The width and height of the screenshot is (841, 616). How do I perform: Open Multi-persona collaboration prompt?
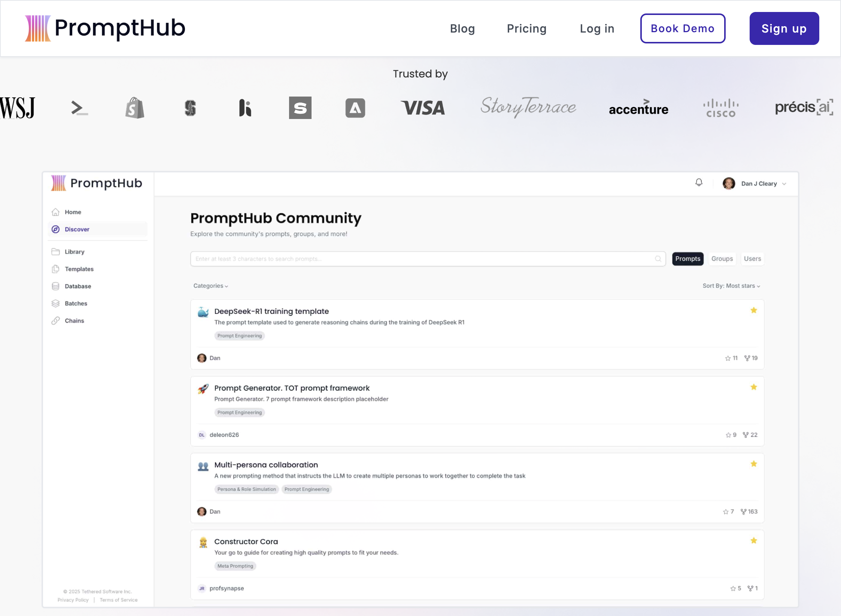pyautogui.click(x=266, y=465)
